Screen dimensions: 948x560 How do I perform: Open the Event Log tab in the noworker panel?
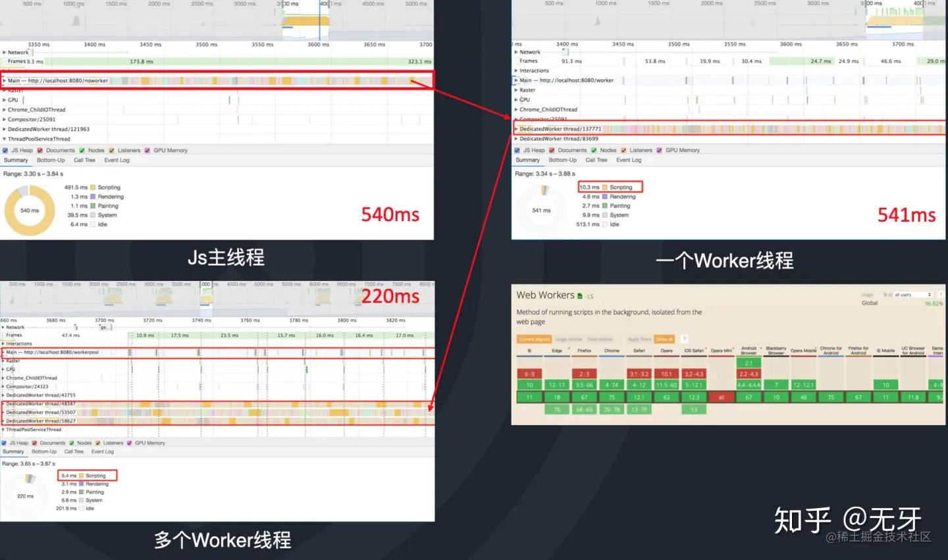point(117,160)
